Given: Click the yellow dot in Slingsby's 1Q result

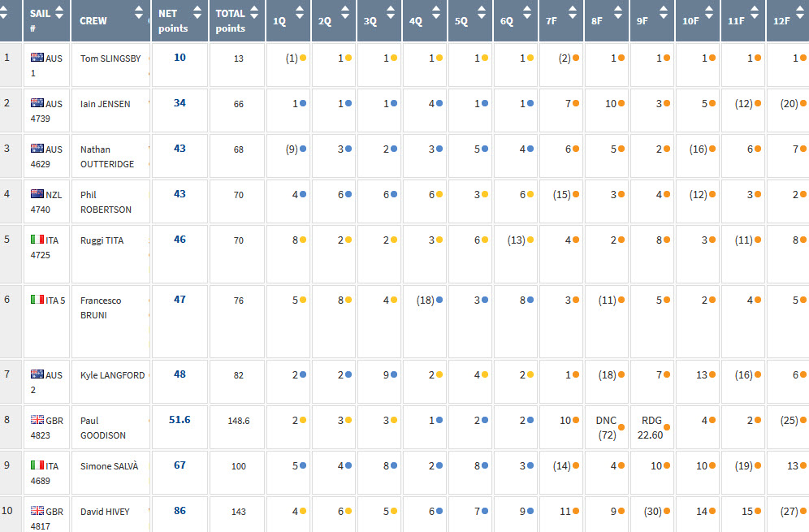Looking at the screenshot, I should pos(303,58).
